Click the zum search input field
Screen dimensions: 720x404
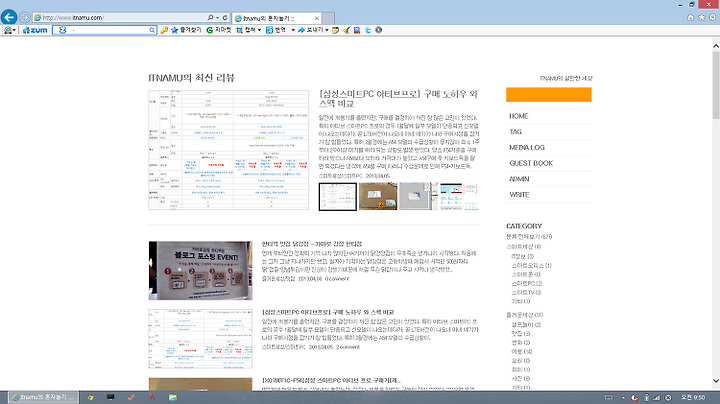tap(106, 30)
